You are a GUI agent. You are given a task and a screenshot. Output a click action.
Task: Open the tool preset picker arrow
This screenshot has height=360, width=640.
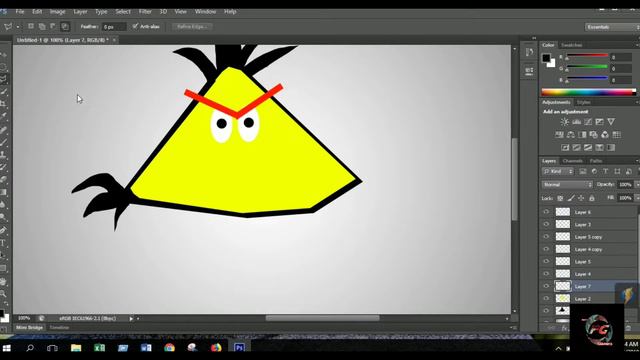[x=18, y=27]
